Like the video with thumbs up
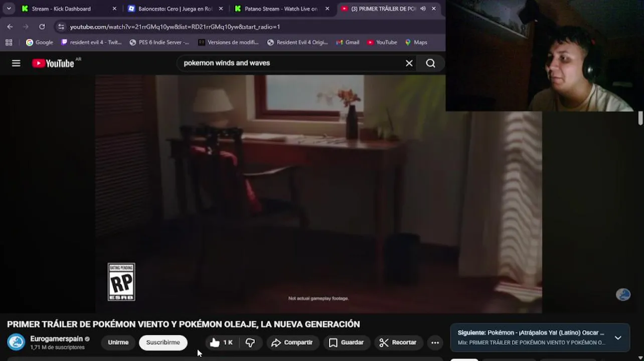The height and width of the screenshot is (361, 644). tap(221, 342)
